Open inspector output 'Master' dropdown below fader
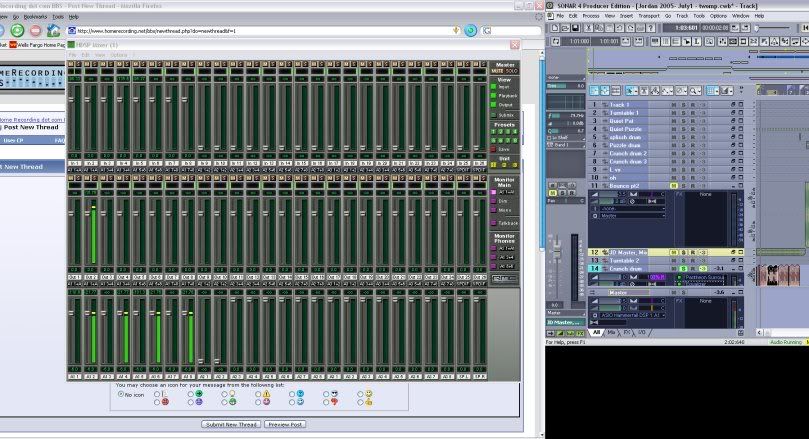 click(566, 313)
